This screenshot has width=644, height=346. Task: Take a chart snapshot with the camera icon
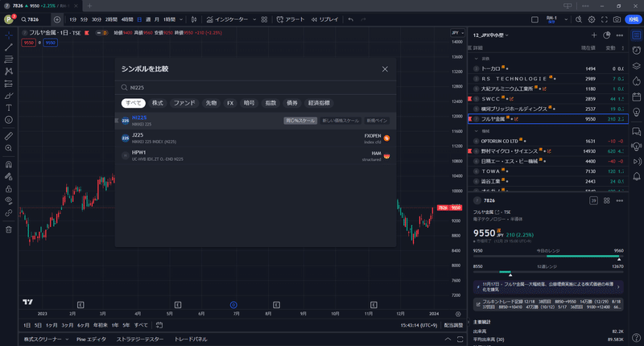coord(617,19)
